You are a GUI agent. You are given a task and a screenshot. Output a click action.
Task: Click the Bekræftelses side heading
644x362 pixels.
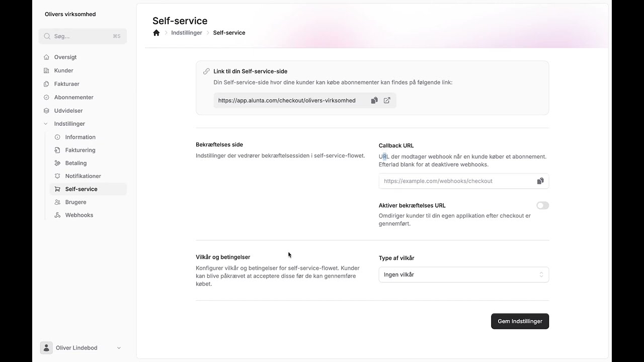coord(219,145)
